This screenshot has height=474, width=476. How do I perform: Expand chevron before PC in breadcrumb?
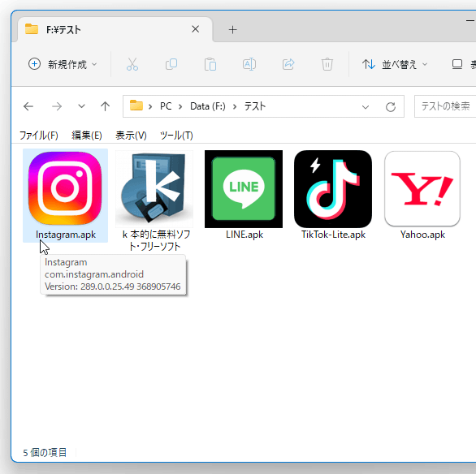pyautogui.click(x=150, y=107)
